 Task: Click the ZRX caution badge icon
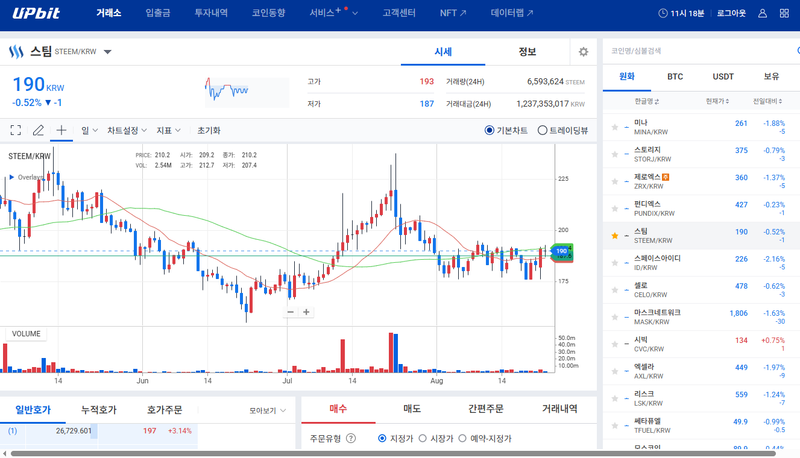pos(665,177)
